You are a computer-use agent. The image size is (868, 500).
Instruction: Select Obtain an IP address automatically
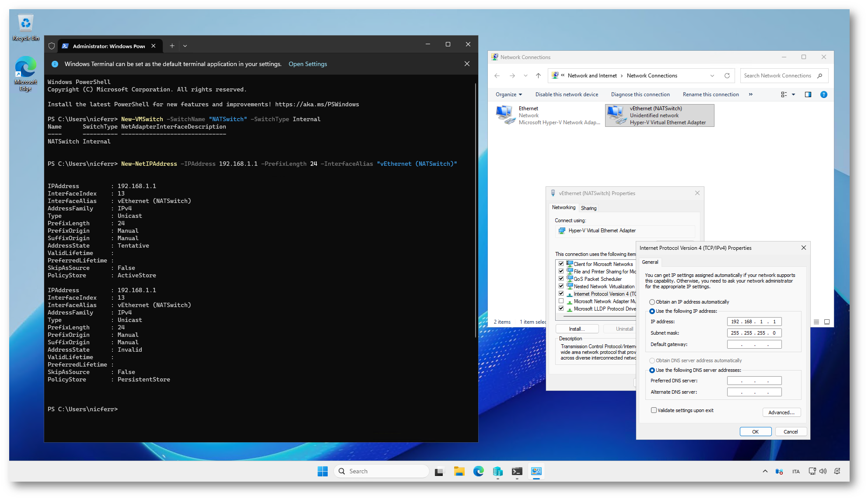652,302
